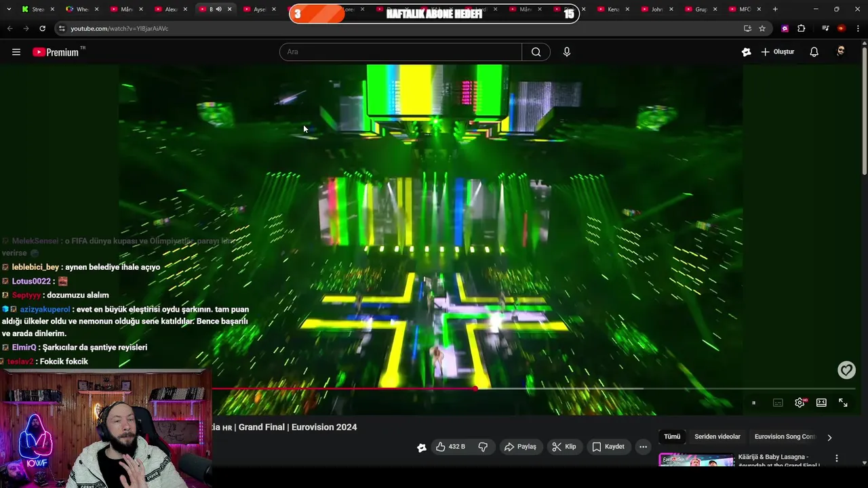Open the Chrome profile red icon
Screen dimensions: 868x488
tap(841, 28)
